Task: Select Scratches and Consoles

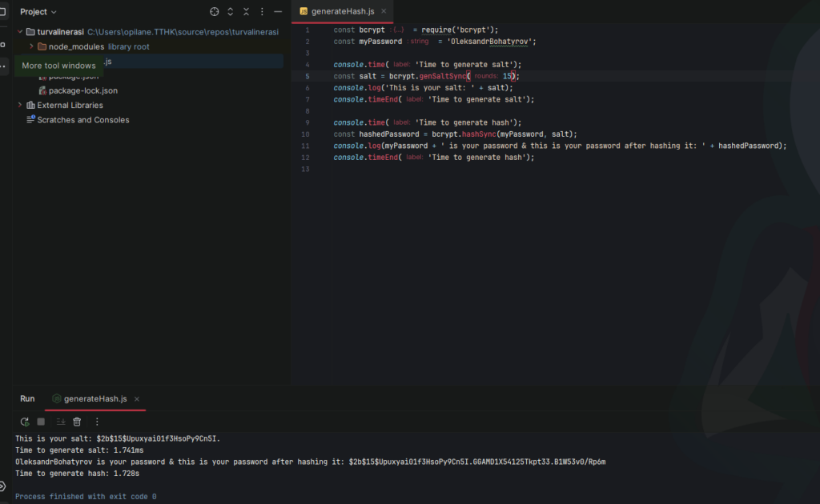Action: click(83, 120)
